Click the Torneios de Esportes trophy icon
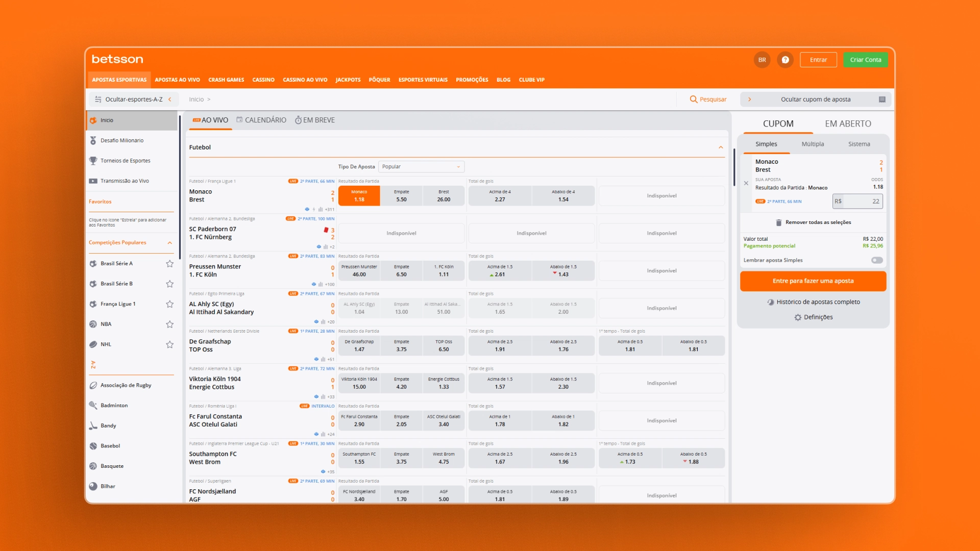 click(93, 161)
